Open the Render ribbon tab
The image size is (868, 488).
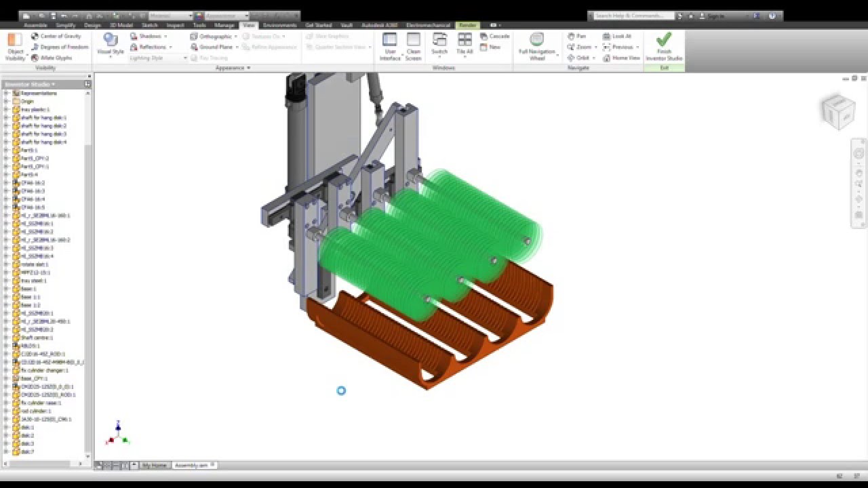467,25
